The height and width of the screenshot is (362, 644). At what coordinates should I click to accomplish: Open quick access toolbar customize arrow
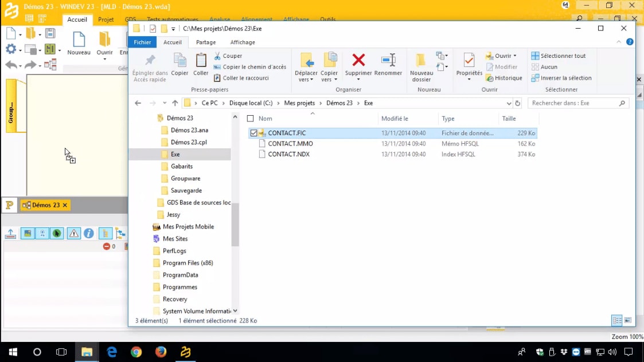coord(173,29)
